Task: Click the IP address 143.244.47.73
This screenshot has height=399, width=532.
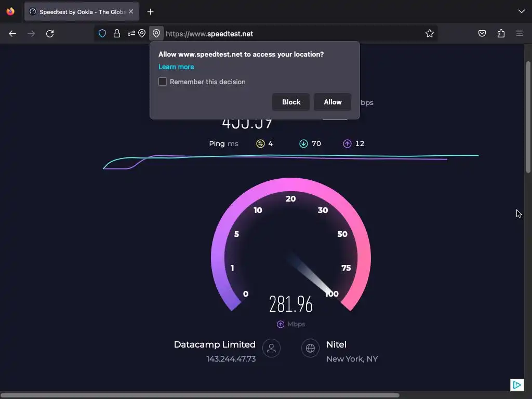Action: pyautogui.click(x=231, y=359)
